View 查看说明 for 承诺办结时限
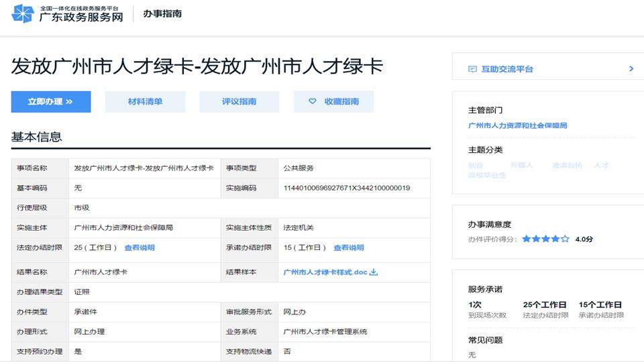The image size is (644, 362). tap(349, 247)
